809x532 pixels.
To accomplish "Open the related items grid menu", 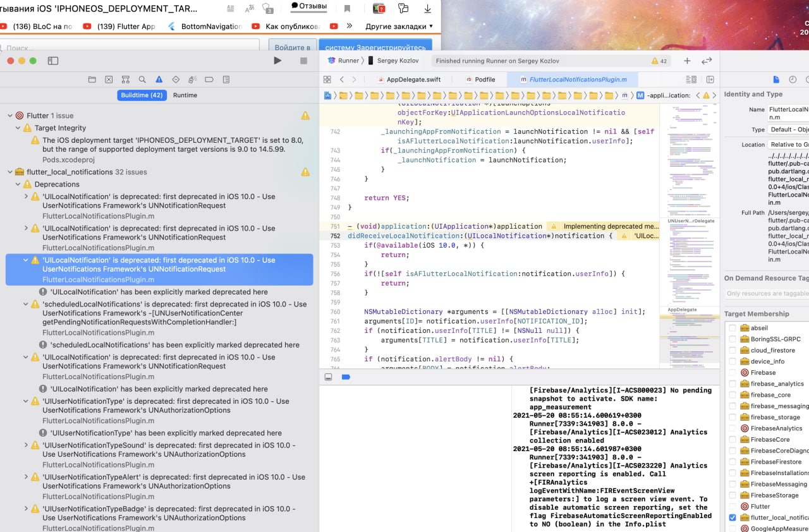I will (327, 80).
